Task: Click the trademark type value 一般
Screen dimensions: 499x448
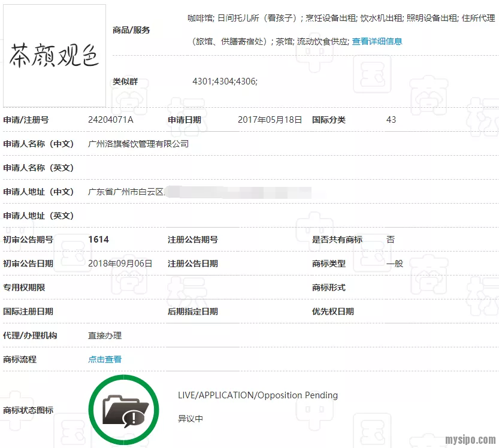Action: click(395, 264)
